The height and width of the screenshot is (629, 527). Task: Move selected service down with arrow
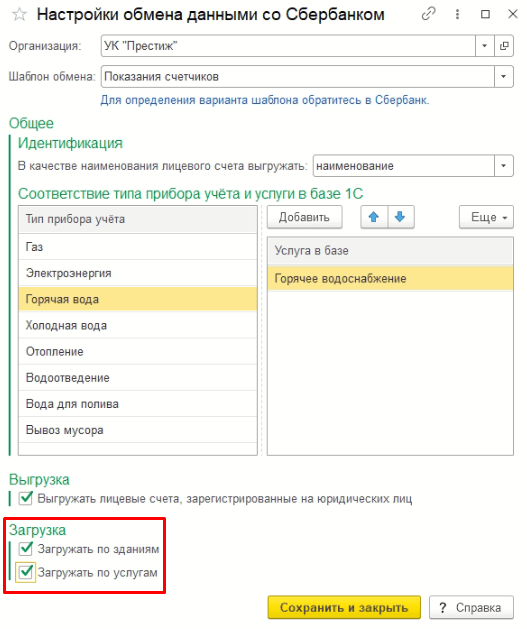400,217
